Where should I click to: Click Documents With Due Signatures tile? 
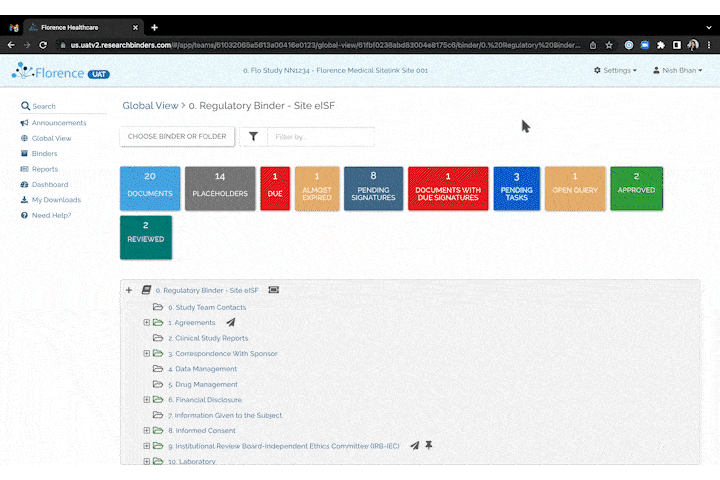[x=448, y=188]
